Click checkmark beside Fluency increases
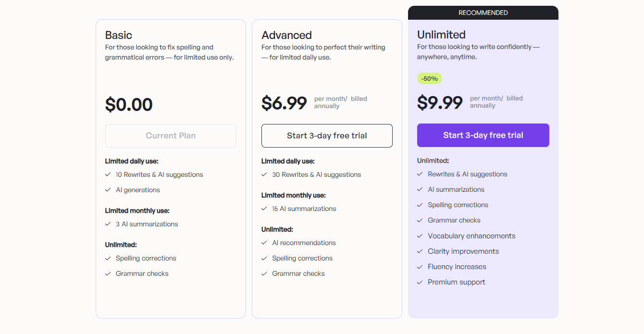Viewport: 644px width, 334px height. (x=420, y=267)
